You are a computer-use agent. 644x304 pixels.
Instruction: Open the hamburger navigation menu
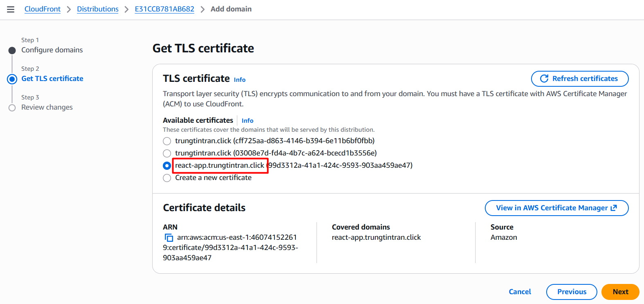(x=11, y=9)
